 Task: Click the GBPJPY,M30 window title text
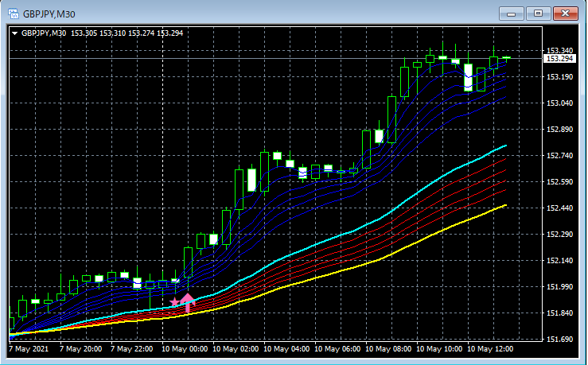(x=49, y=14)
